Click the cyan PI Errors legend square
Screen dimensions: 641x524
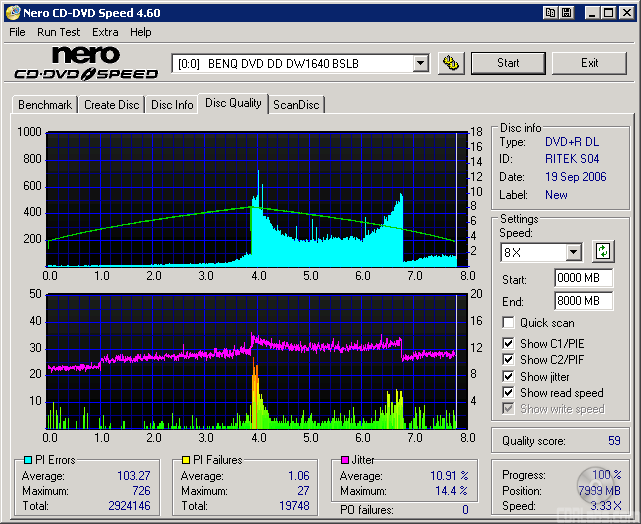(28, 460)
